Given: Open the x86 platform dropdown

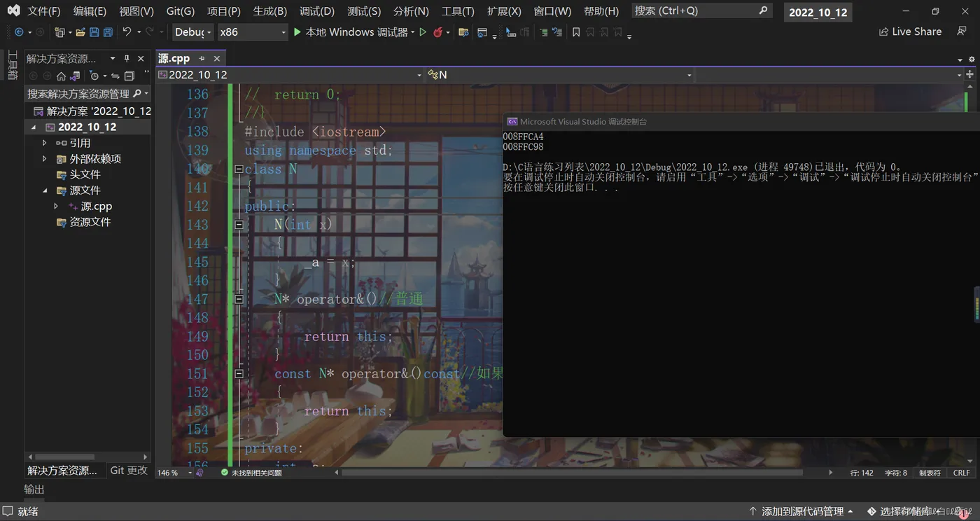Looking at the screenshot, I should click(252, 32).
